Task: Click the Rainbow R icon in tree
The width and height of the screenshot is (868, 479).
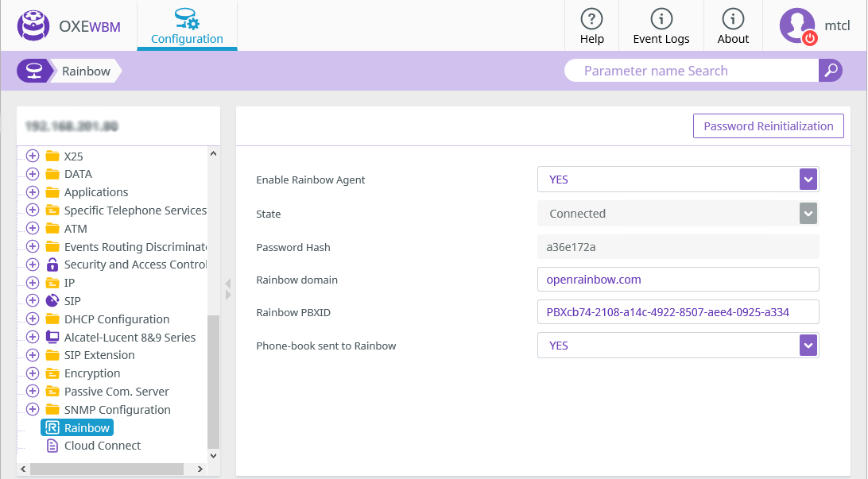Action: point(52,427)
